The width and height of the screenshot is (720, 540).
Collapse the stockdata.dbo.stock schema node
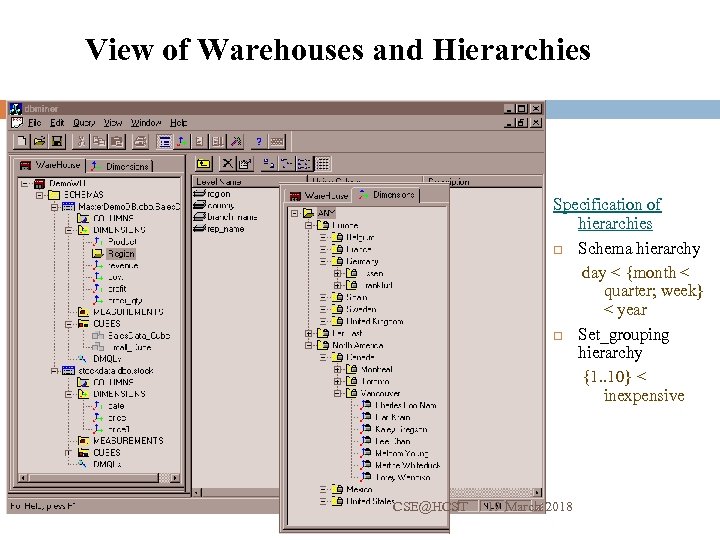point(54,371)
